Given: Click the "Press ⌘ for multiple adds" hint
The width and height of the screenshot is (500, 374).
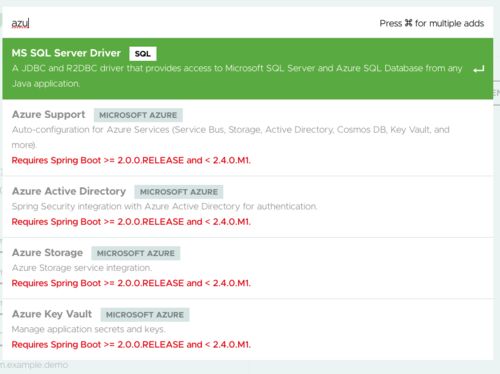Looking at the screenshot, I should tap(432, 23).
